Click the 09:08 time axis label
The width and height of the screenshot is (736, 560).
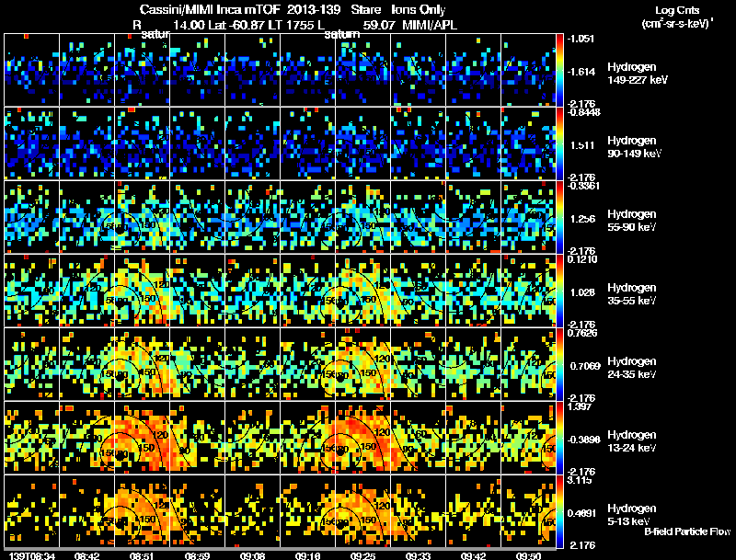(x=252, y=555)
